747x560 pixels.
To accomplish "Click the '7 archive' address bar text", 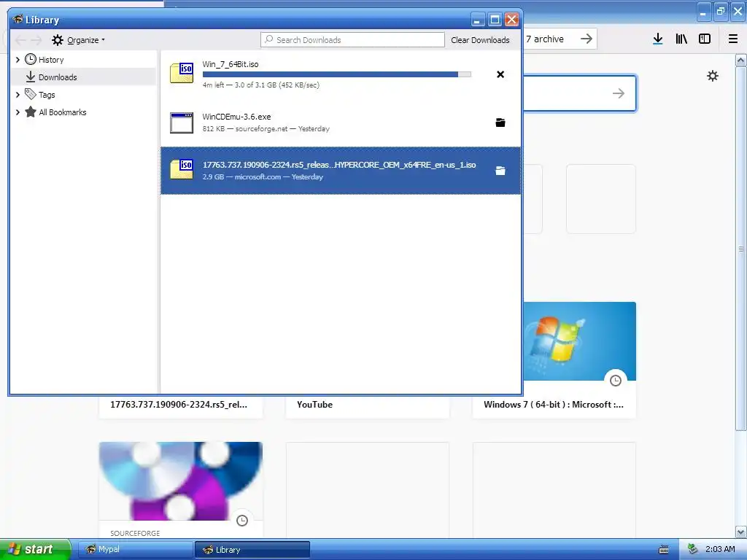I will (544, 39).
